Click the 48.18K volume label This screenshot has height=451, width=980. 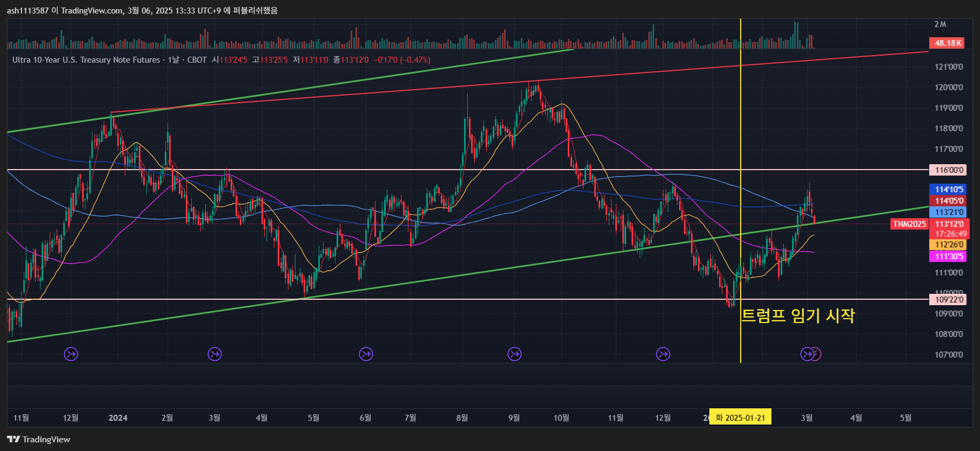click(x=948, y=43)
